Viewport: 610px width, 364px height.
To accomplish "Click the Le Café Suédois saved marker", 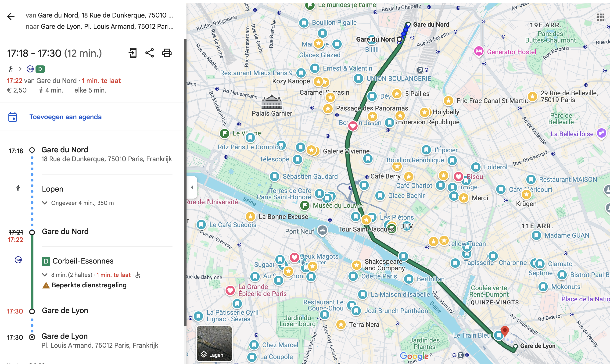I will 201,225.
